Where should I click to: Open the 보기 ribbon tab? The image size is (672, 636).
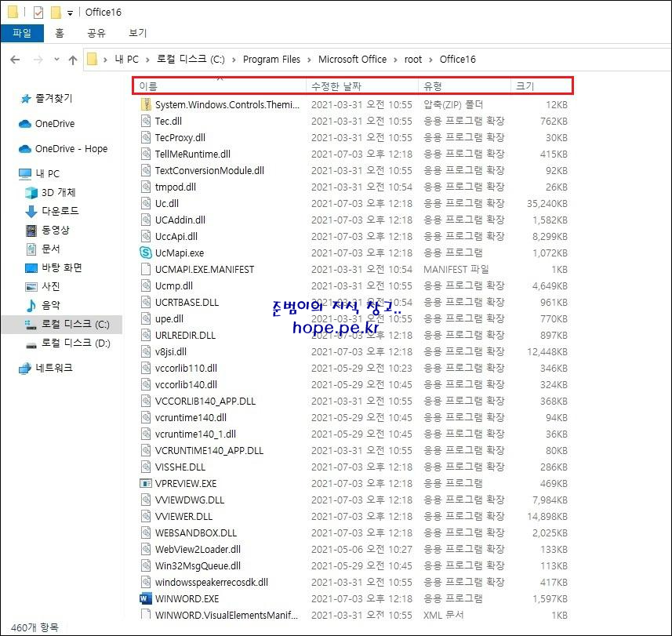click(137, 33)
